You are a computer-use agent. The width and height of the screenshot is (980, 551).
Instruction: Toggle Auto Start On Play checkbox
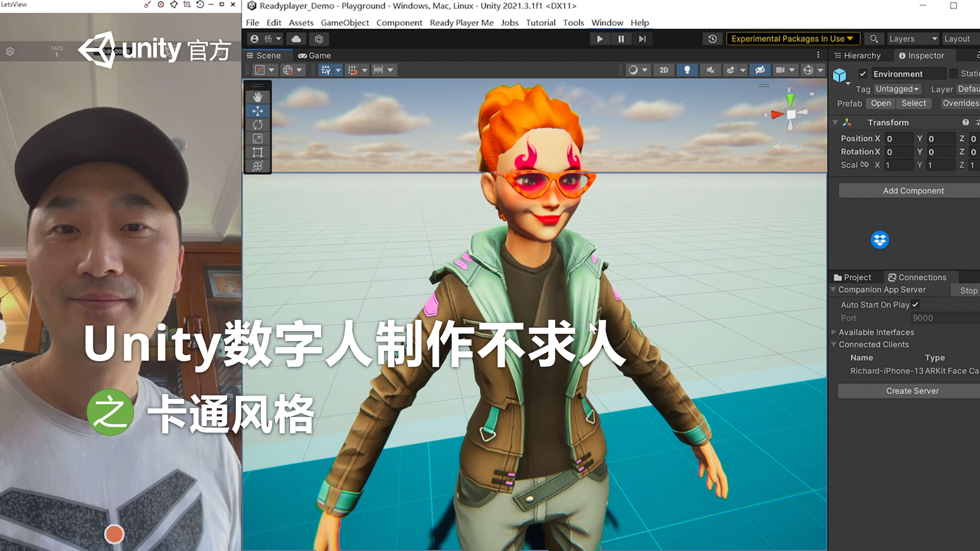[x=915, y=305]
